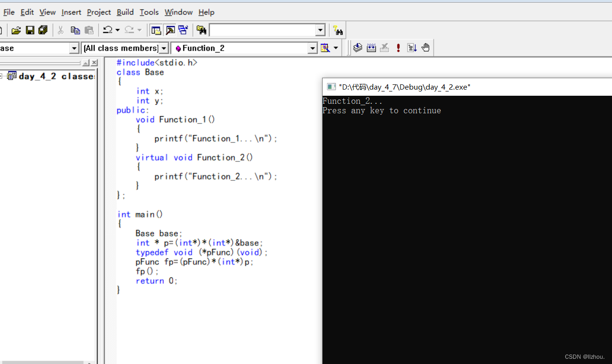Screen dimensions: 612x364
Task: Open the Window List icon
Action: 183,30
